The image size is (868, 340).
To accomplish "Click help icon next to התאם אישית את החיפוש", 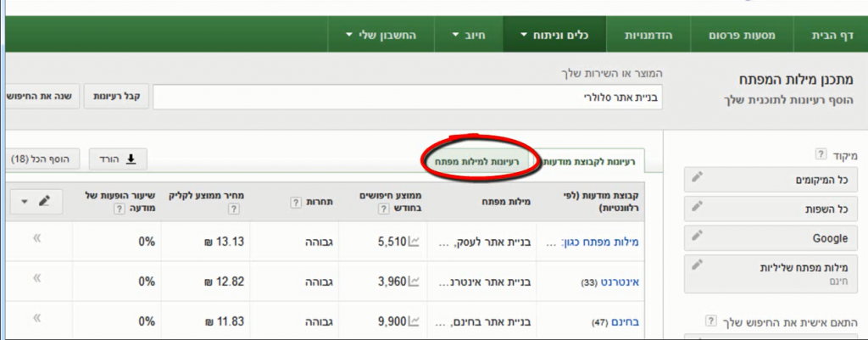I will coord(711,320).
